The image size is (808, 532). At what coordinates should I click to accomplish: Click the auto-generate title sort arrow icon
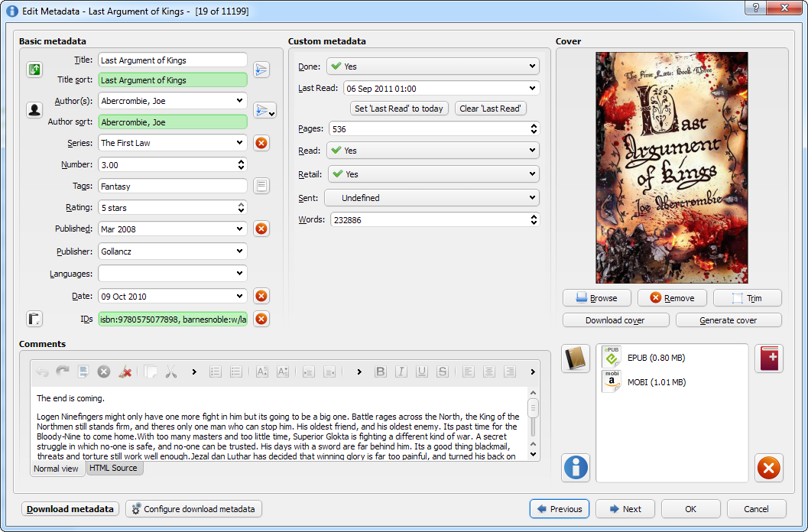tap(261, 69)
